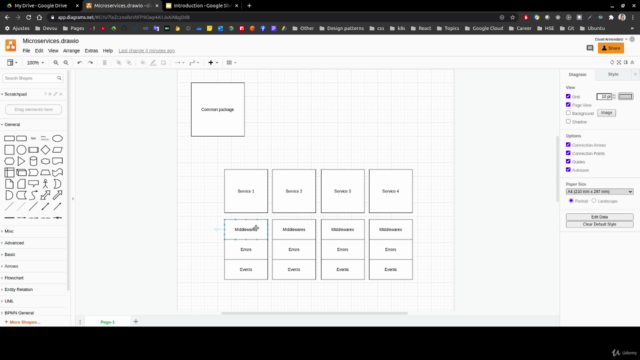Toggle the Grid checkbox

(x=568, y=96)
